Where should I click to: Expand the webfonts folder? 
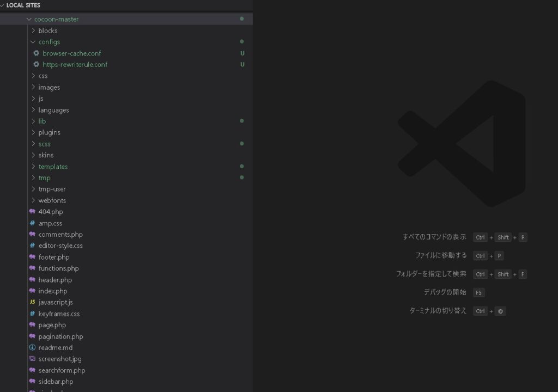[52, 200]
